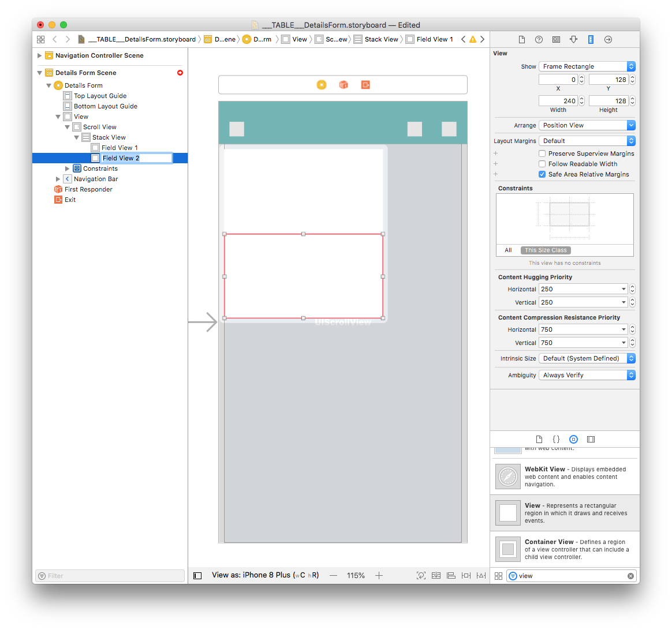The width and height of the screenshot is (672, 630).
Task: Show the Size inspector
Action: click(591, 39)
